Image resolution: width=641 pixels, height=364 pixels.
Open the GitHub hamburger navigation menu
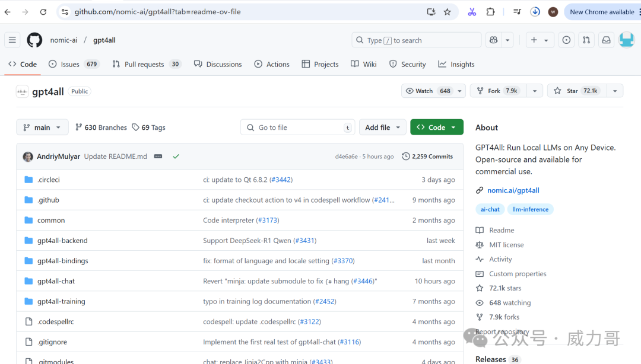pyautogui.click(x=12, y=40)
